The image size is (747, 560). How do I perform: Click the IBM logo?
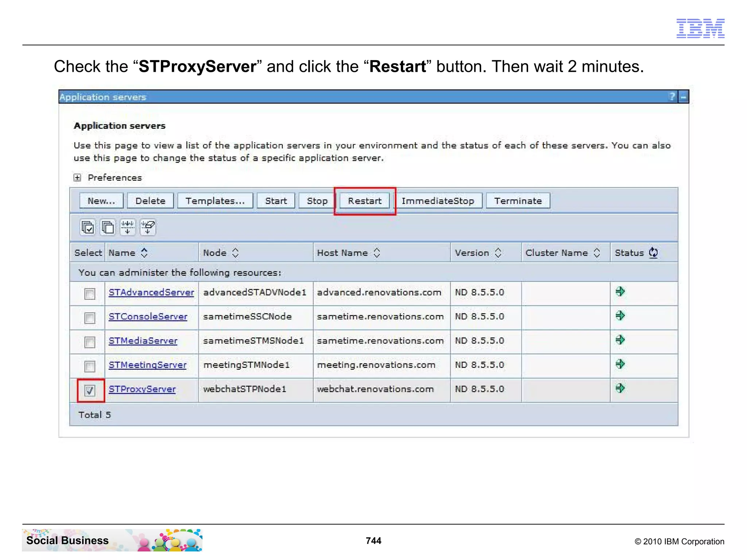pyautogui.click(x=700, y=28)
